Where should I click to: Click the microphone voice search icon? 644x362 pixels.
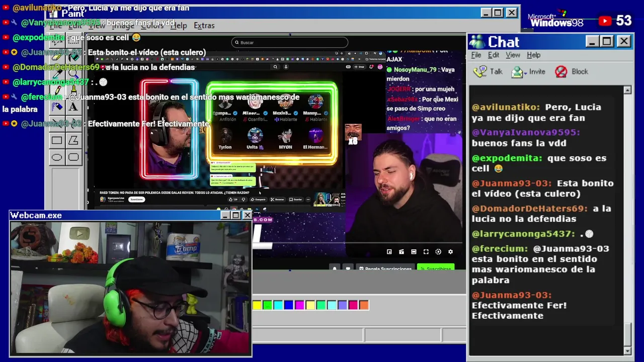pos(286,67)
